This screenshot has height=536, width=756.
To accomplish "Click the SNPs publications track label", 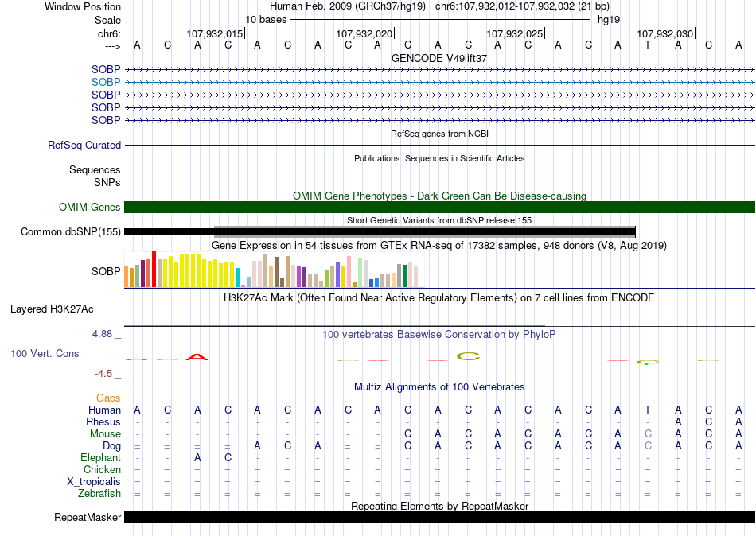I will pyautogui.click(x=107, y=182).
